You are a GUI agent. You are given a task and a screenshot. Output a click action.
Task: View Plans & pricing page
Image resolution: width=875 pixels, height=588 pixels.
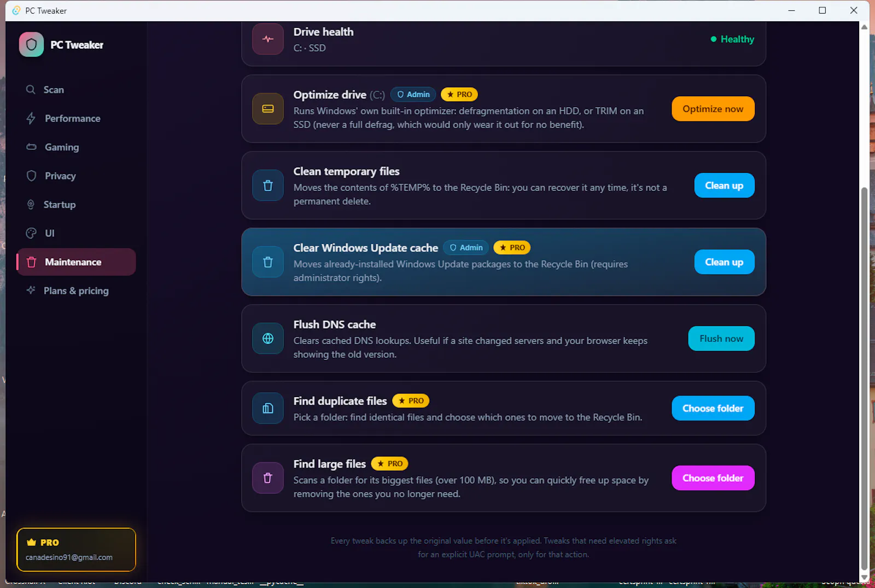(76, 290)
